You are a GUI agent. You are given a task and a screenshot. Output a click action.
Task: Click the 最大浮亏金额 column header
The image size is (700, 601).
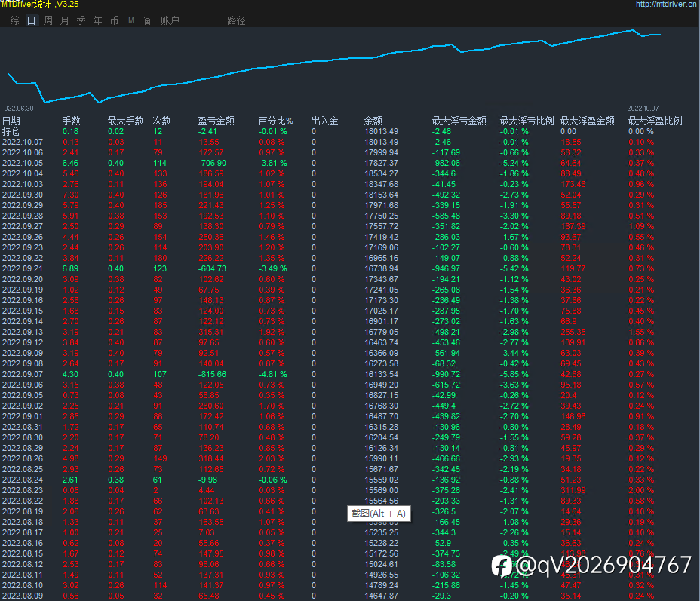pos(459,121)
